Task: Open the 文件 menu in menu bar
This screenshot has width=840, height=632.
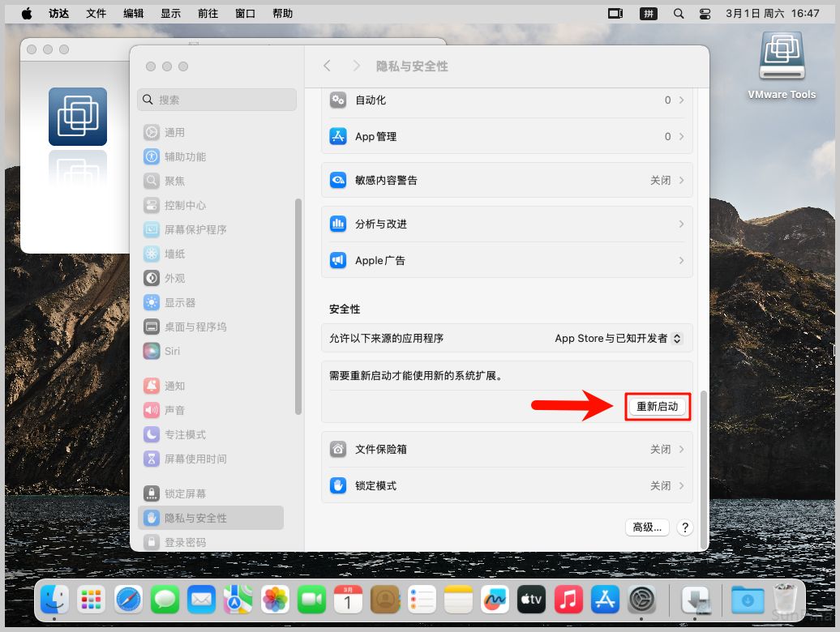Action: [x=96, y=14]
